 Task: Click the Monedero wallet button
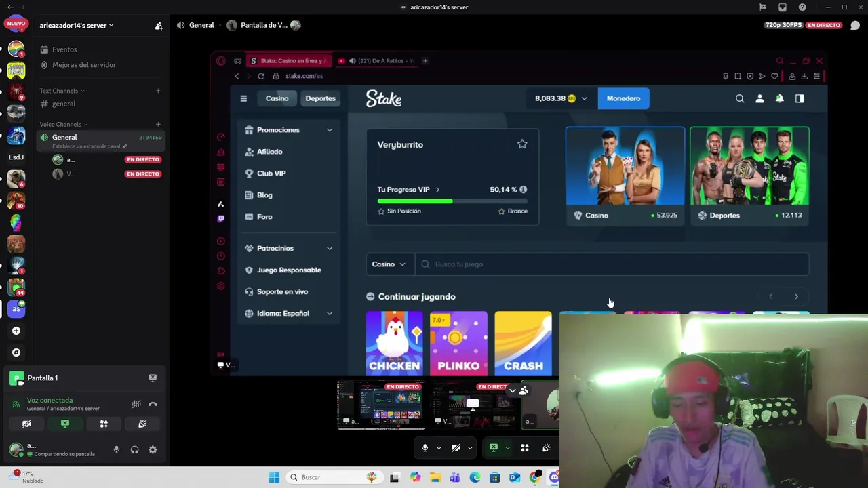(x=623, y=98)
